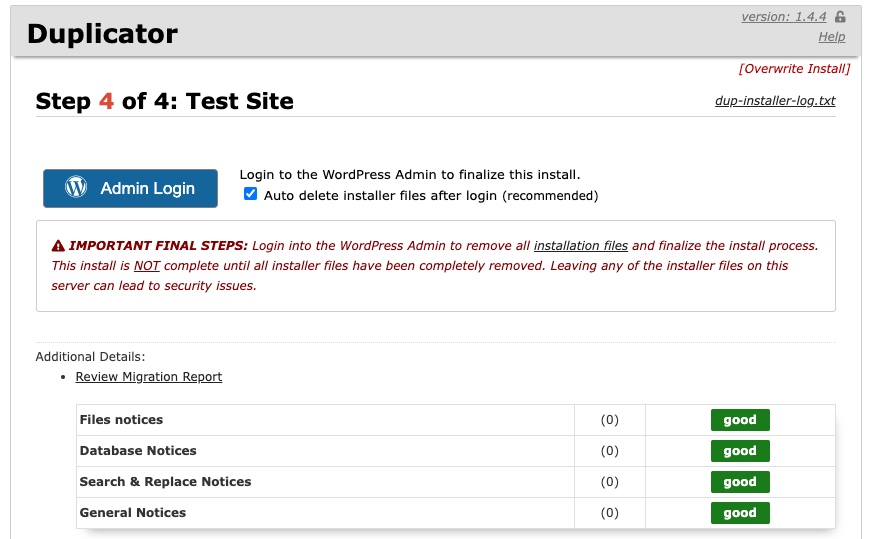Click the good badge for General Notices
875x539 pixels.
[x=740, y=513]
